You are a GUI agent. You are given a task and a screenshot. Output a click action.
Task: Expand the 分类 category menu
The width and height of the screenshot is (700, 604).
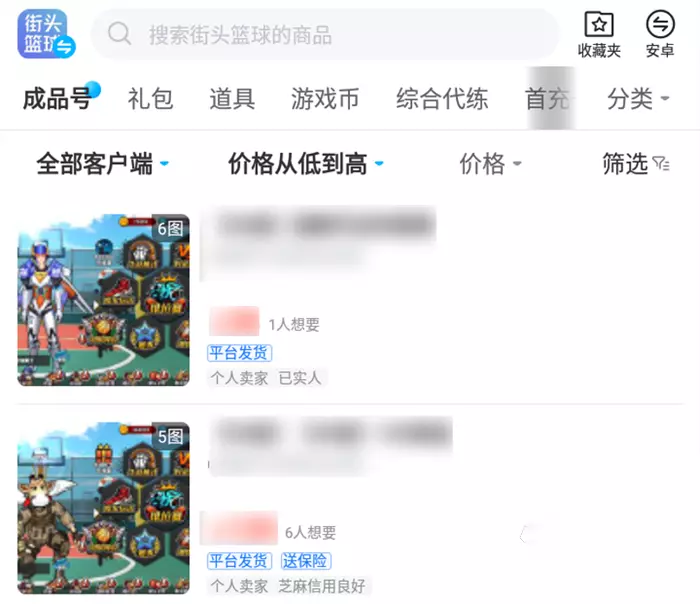click(x=638, y=99)
